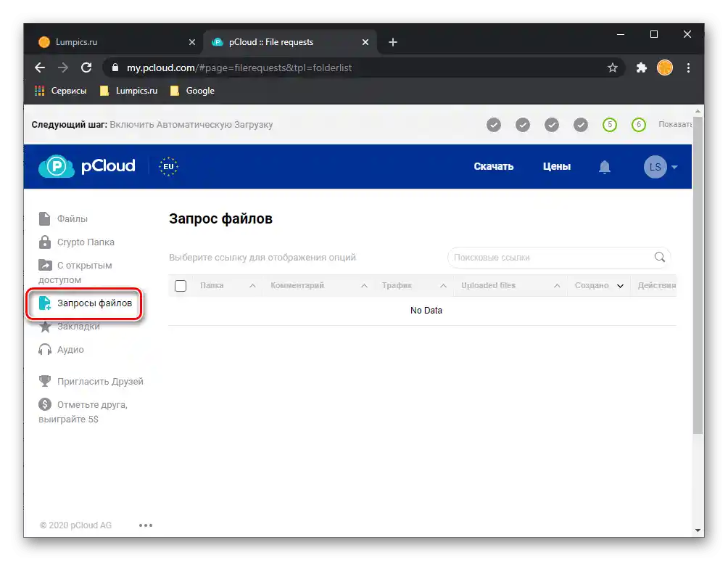Click the Аудио headphones icon
The image size is (728, 561).
45,350
